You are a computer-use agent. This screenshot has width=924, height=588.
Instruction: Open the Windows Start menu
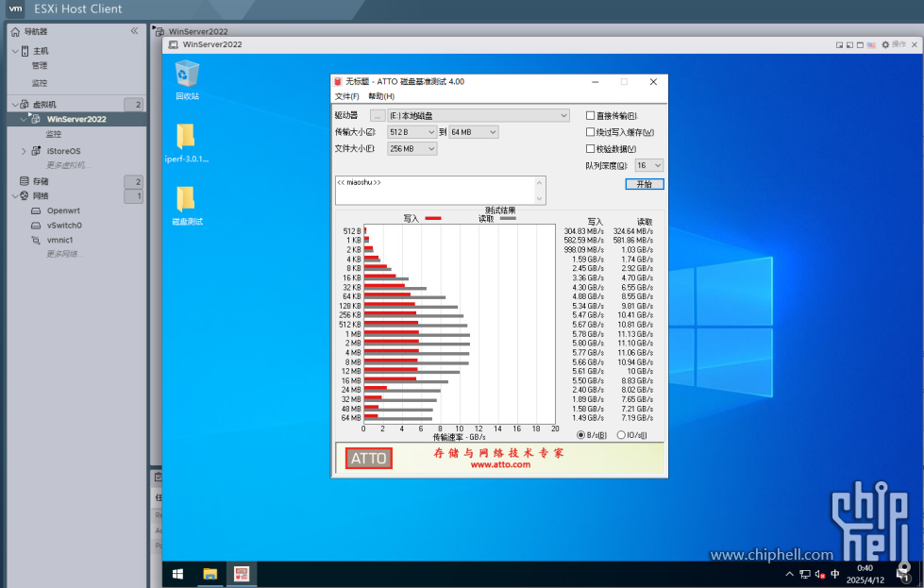point(177,574)
